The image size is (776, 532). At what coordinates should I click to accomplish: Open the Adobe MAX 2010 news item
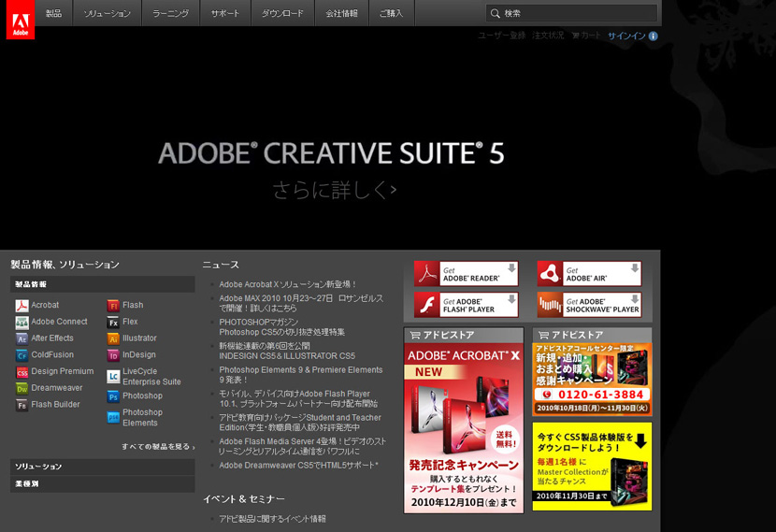pyautogui.click(x=301, y=303)
